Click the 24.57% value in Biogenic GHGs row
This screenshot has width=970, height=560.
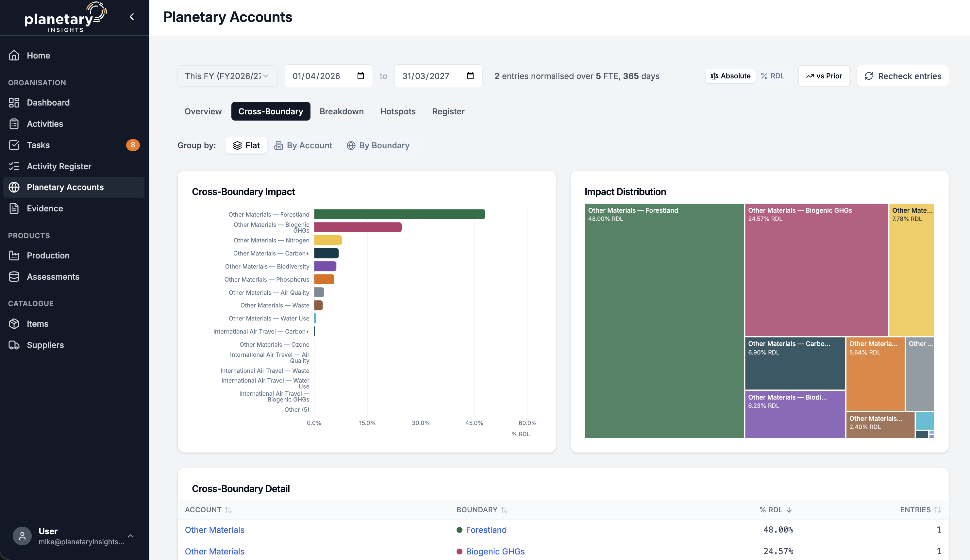pyautogui.click(x=778, y=551)
